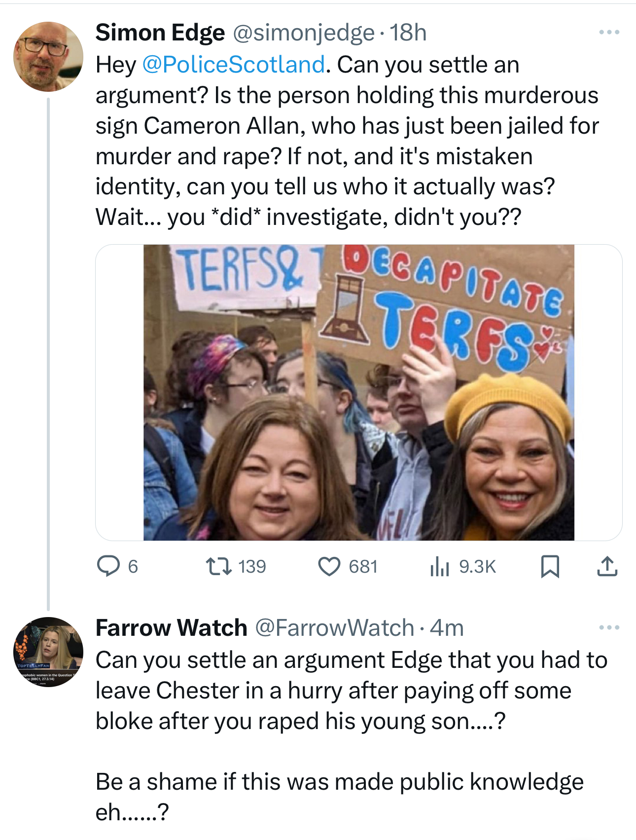Click the @FarrowWatch handle
The height and width of the screenshot is (840, 636).
point(334,628)
